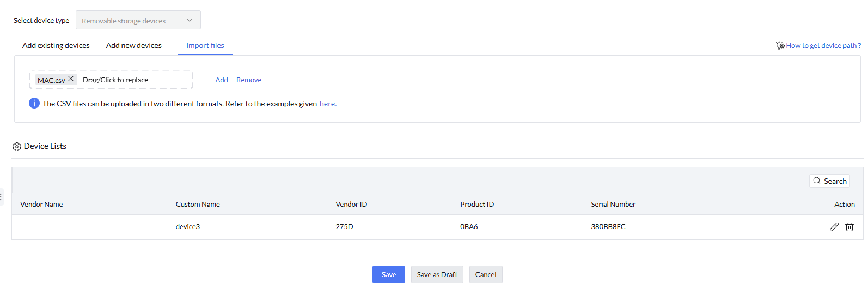The width and height of the screenshot is (868, 288).
Task: Remove MAC.csv with the X icon
Action: [x=71, y=79]
